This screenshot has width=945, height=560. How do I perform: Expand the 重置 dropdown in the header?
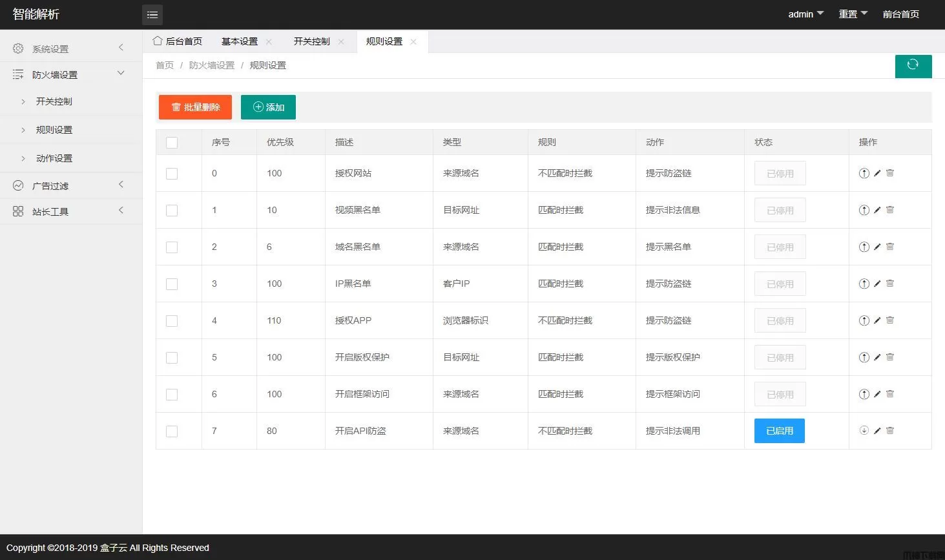tap(853, 14)
